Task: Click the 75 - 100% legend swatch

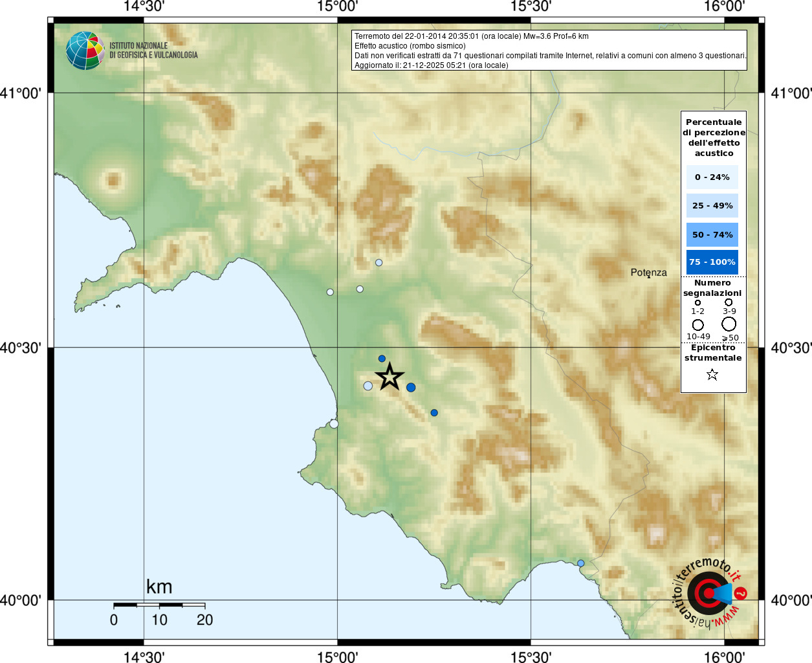Action: click(712, 262)
